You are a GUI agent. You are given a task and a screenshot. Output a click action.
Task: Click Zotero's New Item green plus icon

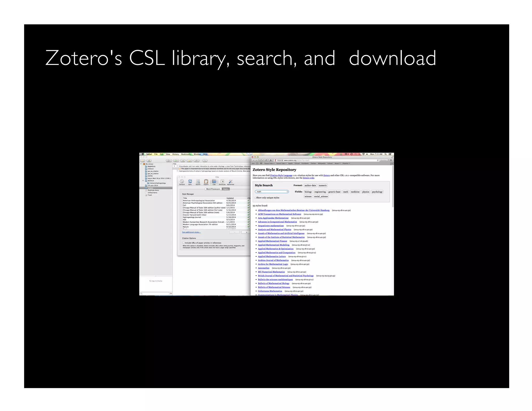(176, 161)
